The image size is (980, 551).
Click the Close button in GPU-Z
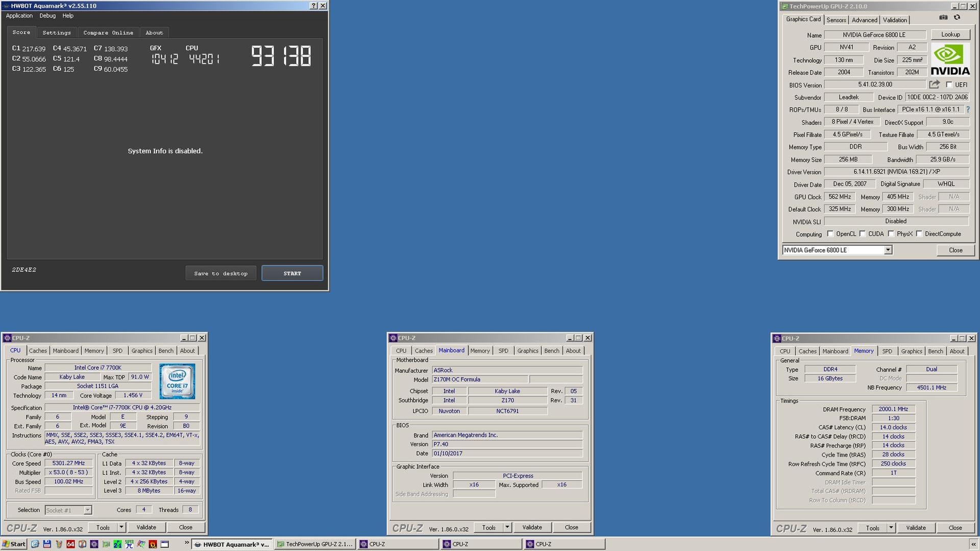955,250
